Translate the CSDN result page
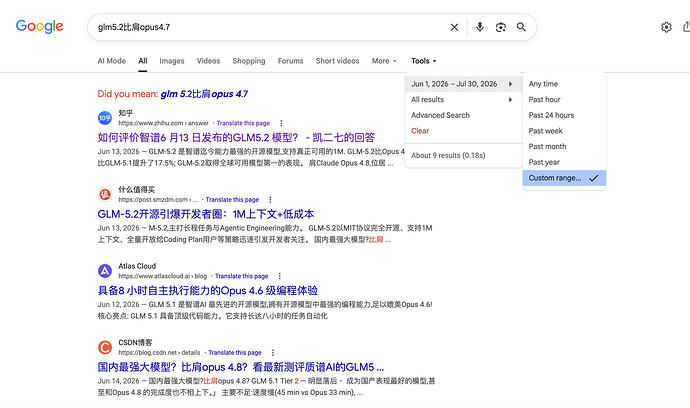Image resolution: width=690 pixels, height=408 pixels. click(x=235, y=353)
